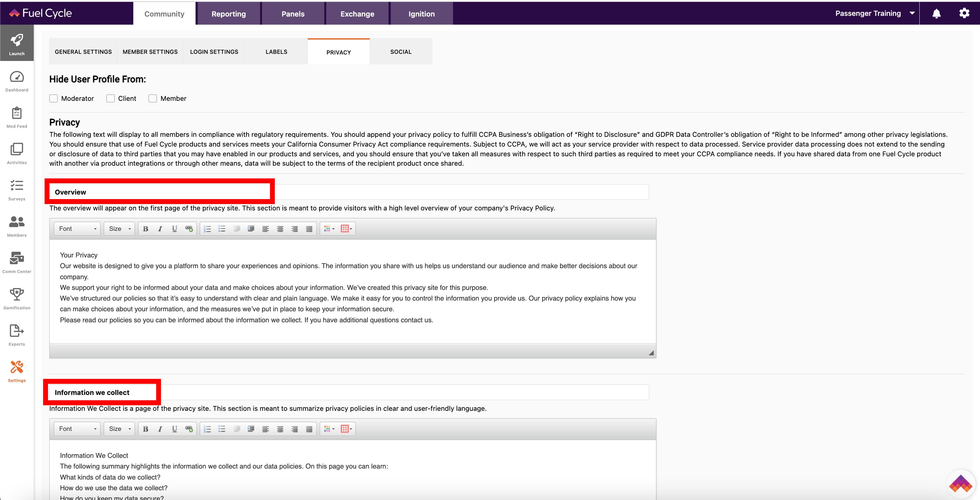Screen dimensions: 980x500
Task: Open Exports in the sidebar
Action: click(x=17, y=335)
